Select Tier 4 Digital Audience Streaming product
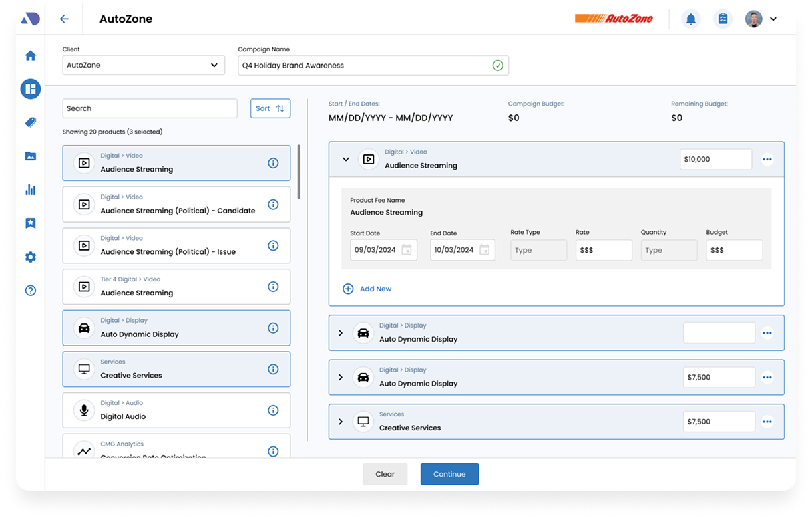This screenshot has width=812, height=520. pyautogui.click(x=176, y=287)
